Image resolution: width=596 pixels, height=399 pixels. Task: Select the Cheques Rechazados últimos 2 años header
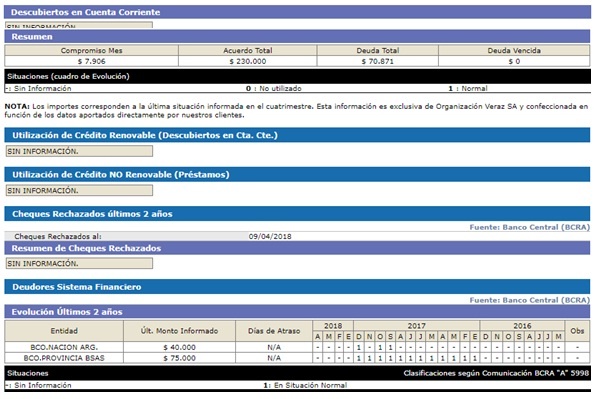297,214
